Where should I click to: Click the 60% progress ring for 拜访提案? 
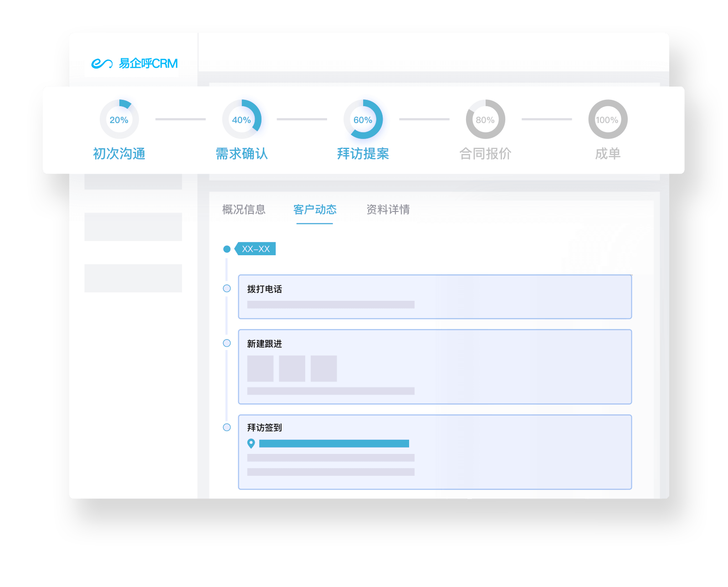pos(363,119)
